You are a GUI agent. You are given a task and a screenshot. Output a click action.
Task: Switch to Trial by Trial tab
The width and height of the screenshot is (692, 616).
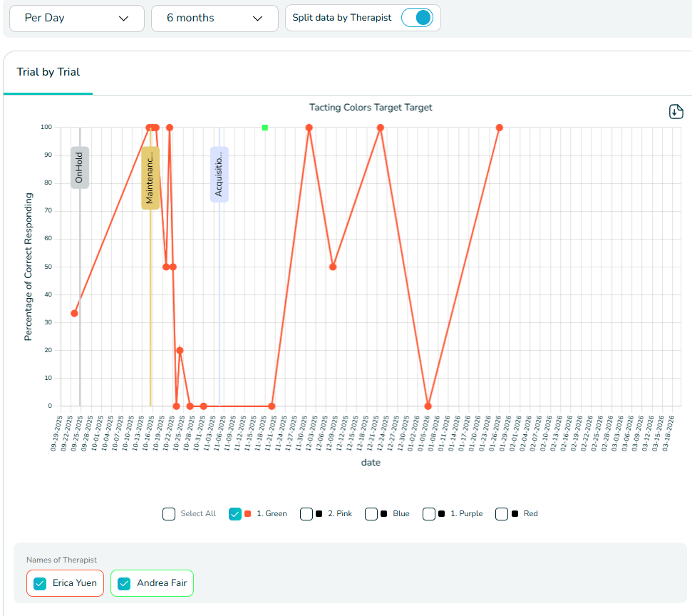click(x=48, y=72)
